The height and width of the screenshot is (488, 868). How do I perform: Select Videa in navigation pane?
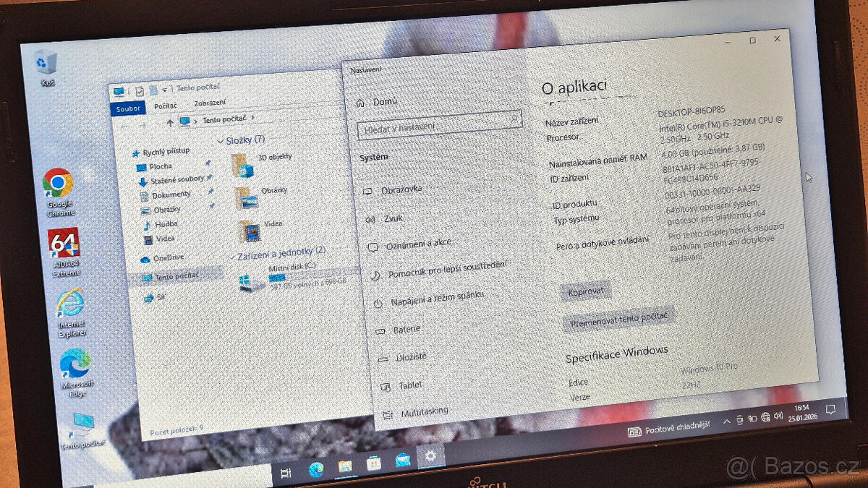[165, 239]
